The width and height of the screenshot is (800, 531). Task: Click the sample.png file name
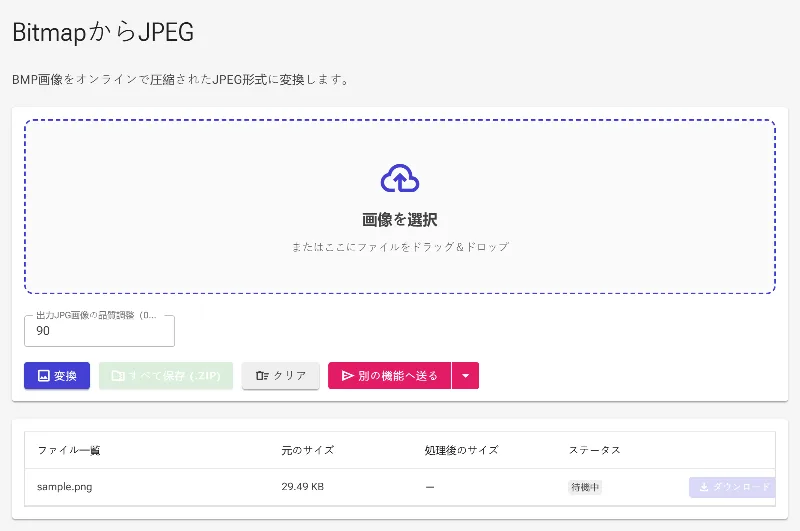(x=65, y=487)
